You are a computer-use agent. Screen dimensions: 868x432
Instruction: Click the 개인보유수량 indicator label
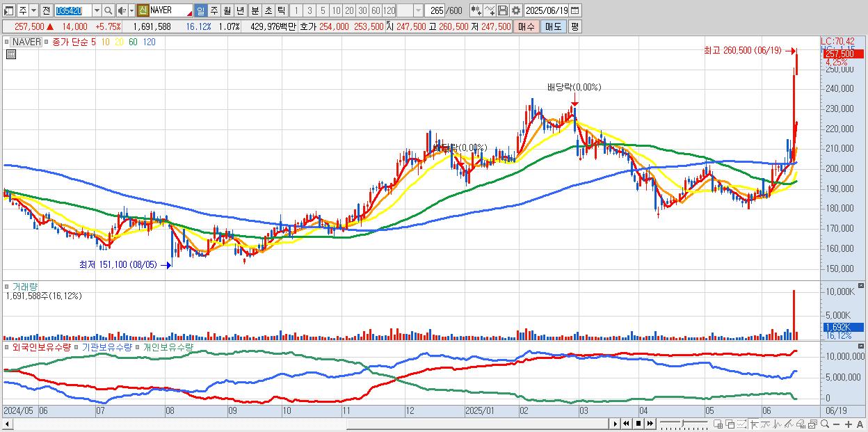tap(168, 346)
